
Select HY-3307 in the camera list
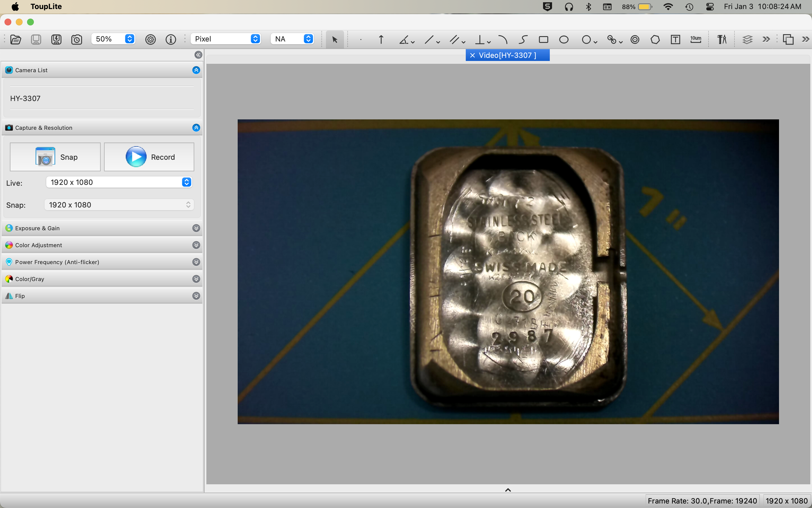(102, 98)
